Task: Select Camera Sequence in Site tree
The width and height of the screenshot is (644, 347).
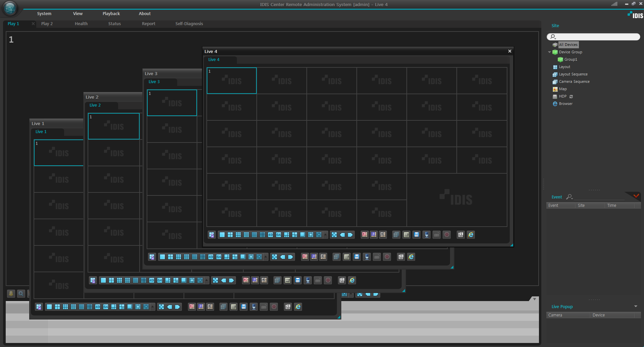Action: 574,81
